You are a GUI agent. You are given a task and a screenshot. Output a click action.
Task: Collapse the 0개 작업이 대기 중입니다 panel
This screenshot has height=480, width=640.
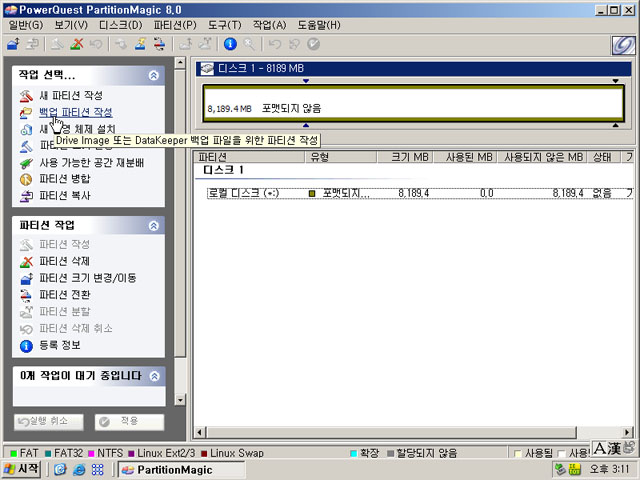(x=154, y=376)
